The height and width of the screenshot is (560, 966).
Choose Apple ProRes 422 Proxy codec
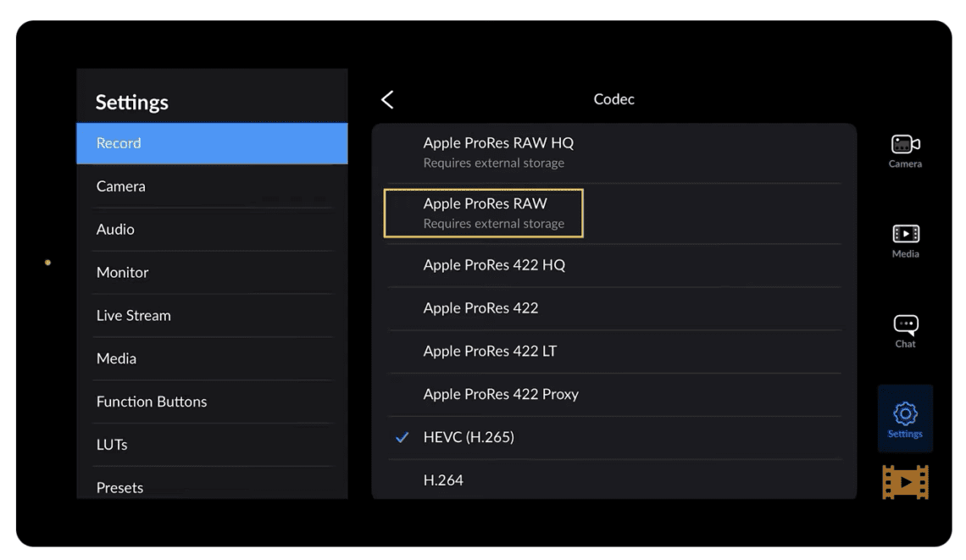[501, 394]
